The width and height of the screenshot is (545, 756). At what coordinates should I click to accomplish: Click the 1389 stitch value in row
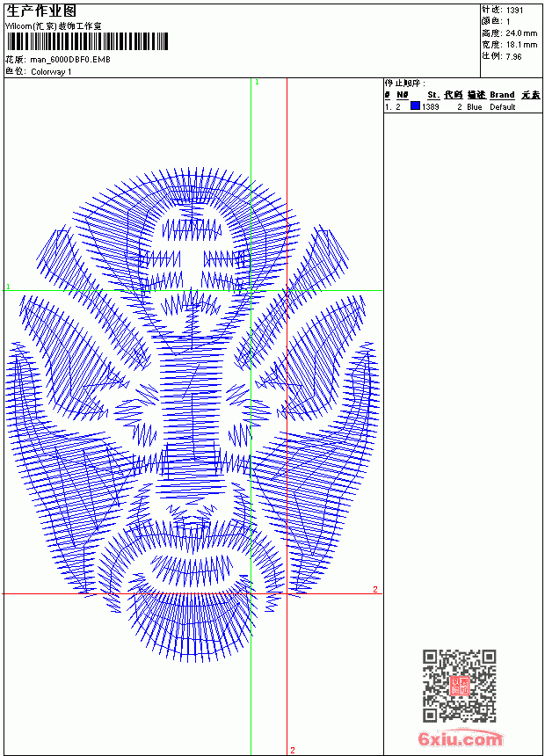[x=430, y=107]
